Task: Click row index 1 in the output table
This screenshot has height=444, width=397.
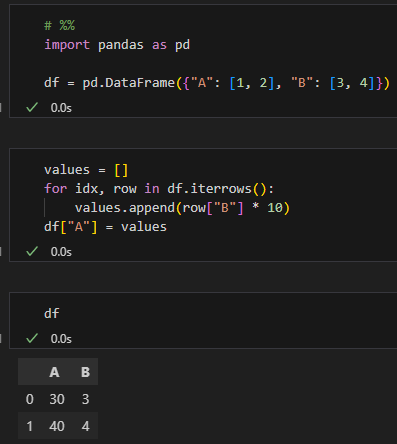Action: (30, 426)
